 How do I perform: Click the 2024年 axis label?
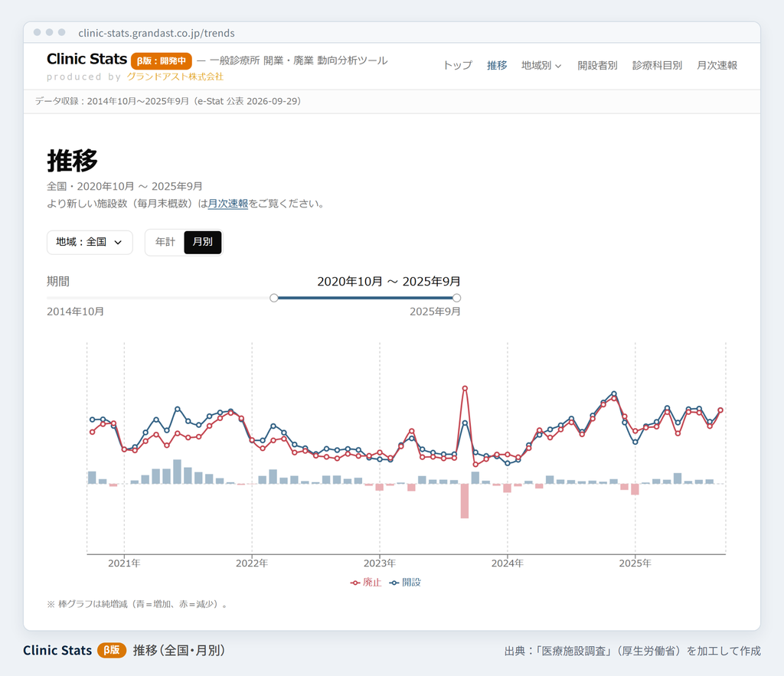(x=508, y=563)
